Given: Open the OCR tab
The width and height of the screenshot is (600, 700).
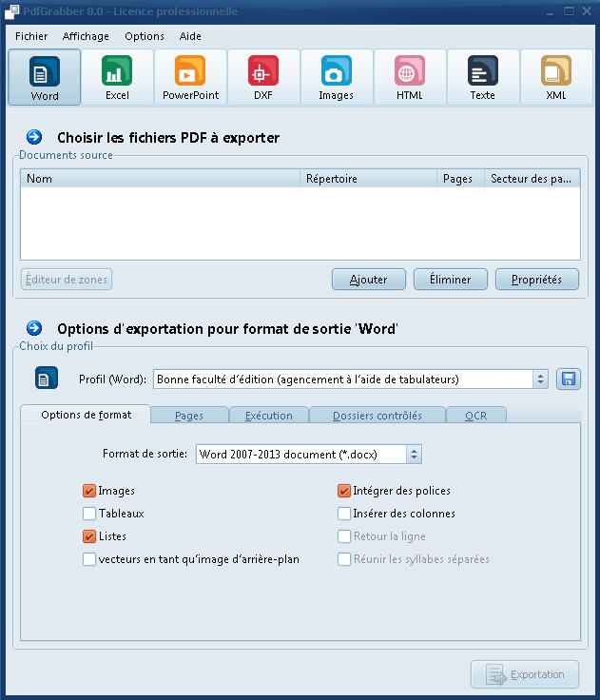Looking at the screenshot, I should 475,416.
